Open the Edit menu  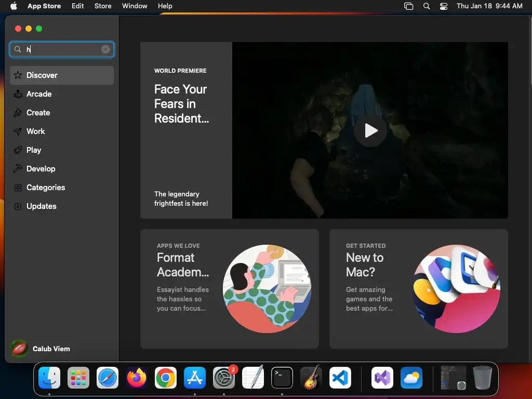(x=78, y=6)
